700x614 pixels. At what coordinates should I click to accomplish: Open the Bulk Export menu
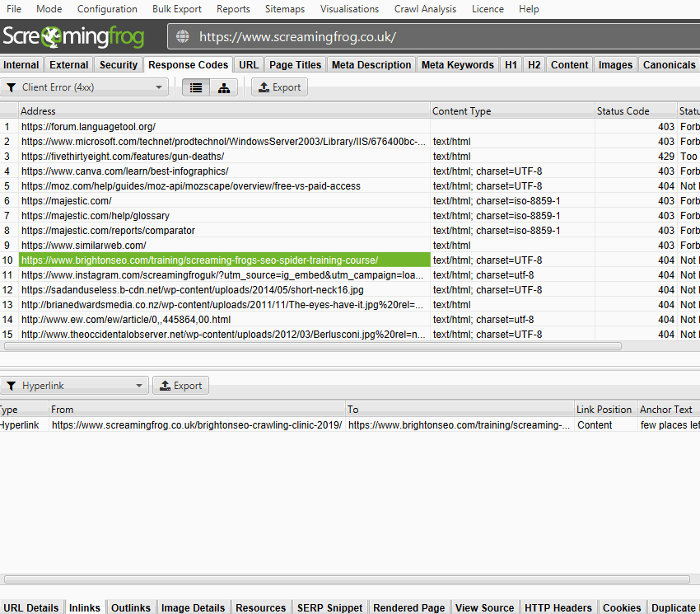(x=176, y=9)
